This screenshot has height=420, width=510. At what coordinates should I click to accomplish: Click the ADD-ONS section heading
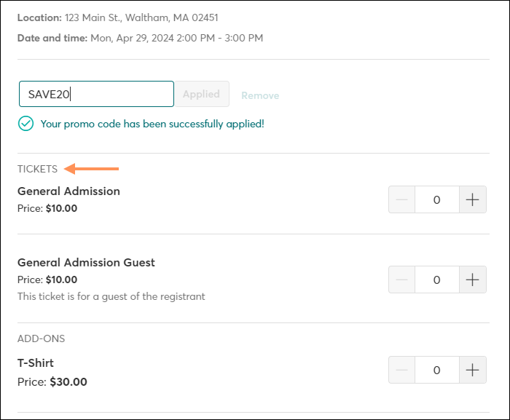(x=41, y=338)
